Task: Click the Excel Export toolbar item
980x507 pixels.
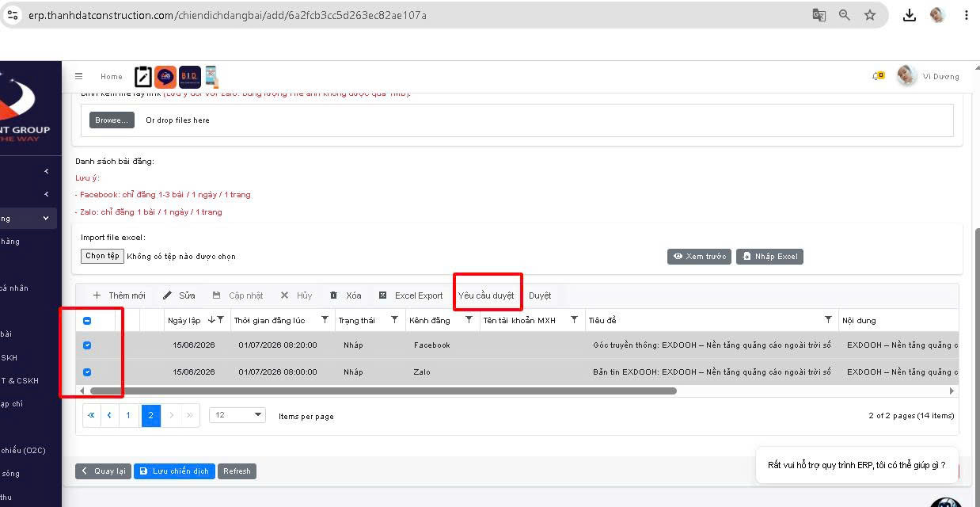Action: (411, 295)
